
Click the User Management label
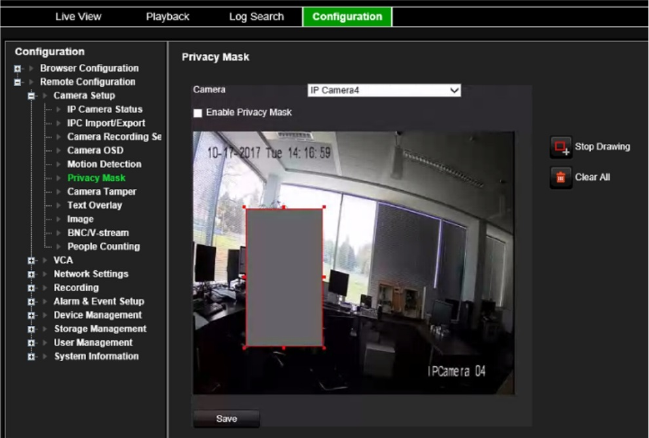pyautogui.click(x=93, y=342)
